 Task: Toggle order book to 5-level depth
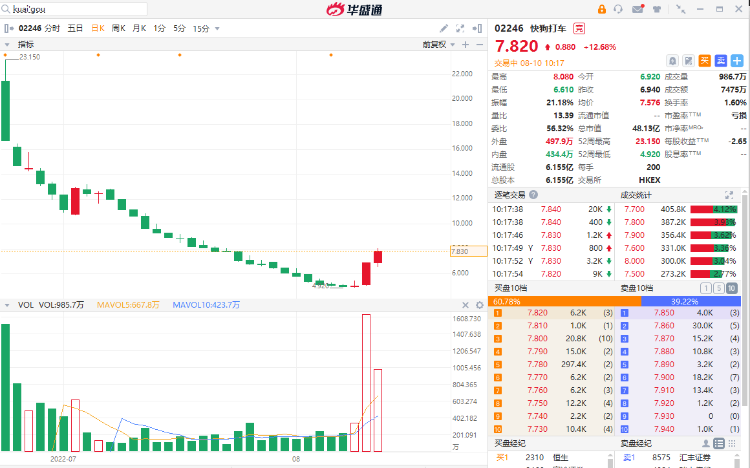coord(720,288)
